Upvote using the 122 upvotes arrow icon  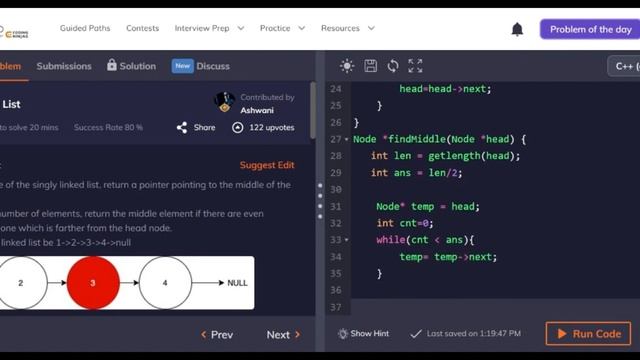tap(238, 128)
